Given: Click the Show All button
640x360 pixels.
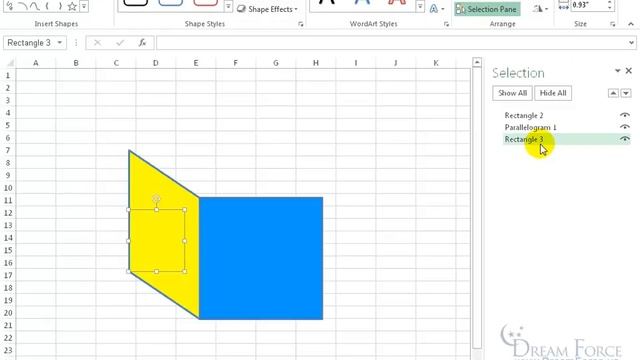Looking at the screenshot, I should tap(512, 93).
